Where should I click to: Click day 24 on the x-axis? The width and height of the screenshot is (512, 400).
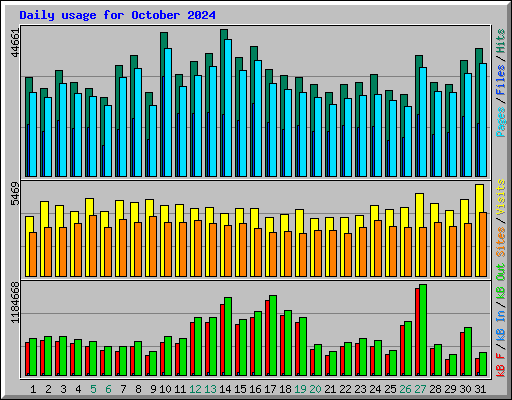pos(375,389)
